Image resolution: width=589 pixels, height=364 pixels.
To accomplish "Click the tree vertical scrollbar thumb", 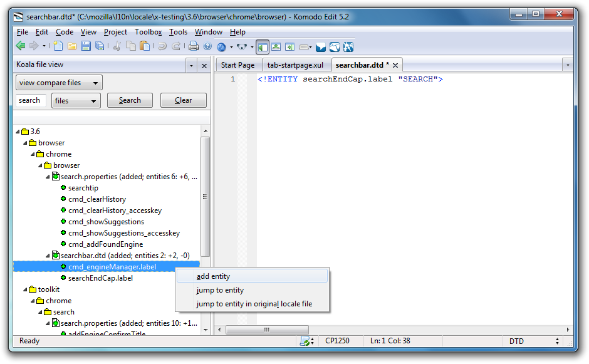I will coord(205,197).
